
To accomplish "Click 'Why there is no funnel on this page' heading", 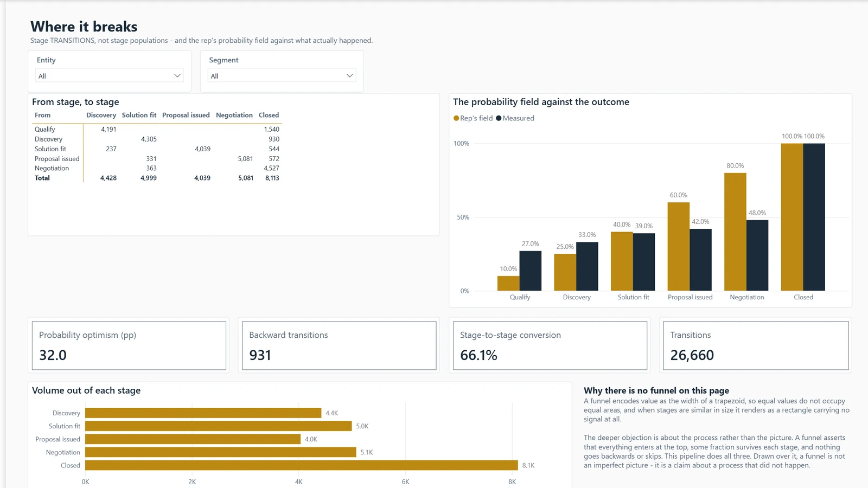I will click(x=656, y=390).
